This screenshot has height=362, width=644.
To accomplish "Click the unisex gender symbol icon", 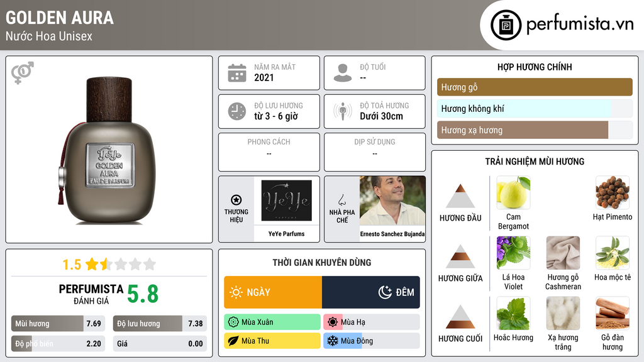I will pyautogui.click(x=23, y=73).
